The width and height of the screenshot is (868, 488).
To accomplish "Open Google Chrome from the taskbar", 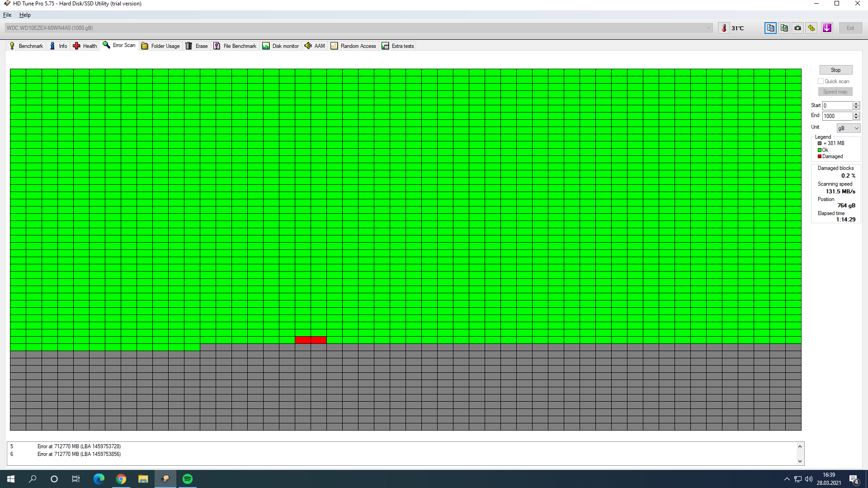I will (121, 479).
